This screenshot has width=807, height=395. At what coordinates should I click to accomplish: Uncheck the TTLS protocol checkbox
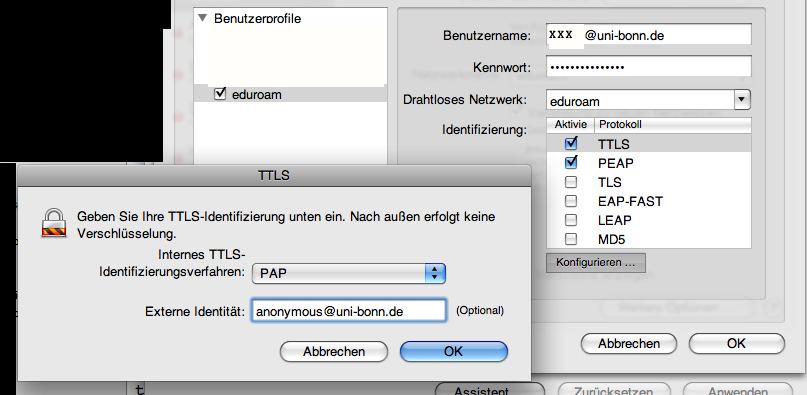pyautogui.click(x=571, y=143)
